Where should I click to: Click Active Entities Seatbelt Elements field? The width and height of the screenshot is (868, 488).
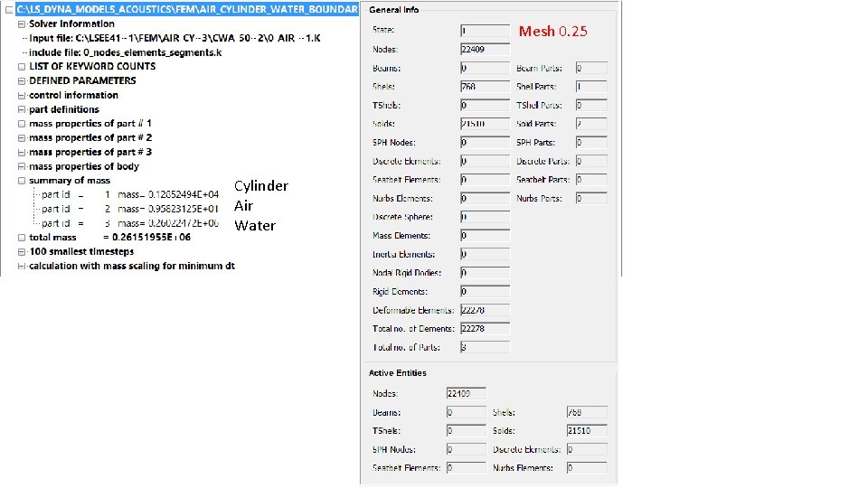pyautogui.click(x=467, y=467)
